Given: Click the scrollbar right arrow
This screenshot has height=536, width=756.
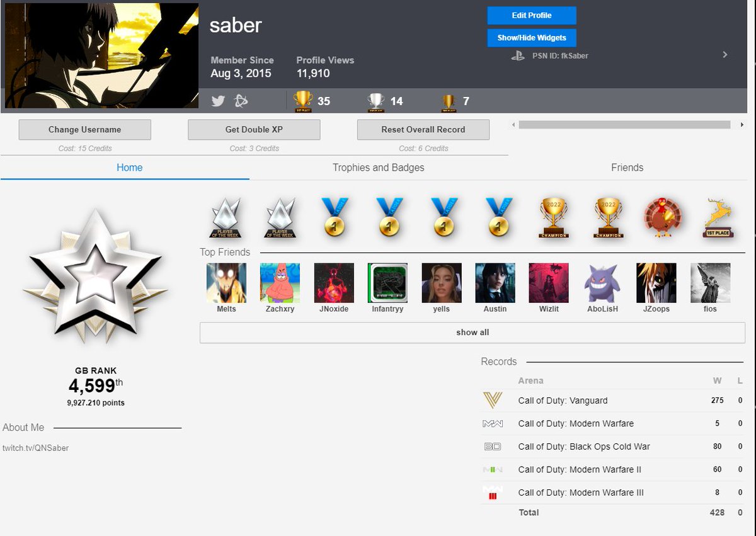Looking at the screenshot, I should [x=742, y=125].
